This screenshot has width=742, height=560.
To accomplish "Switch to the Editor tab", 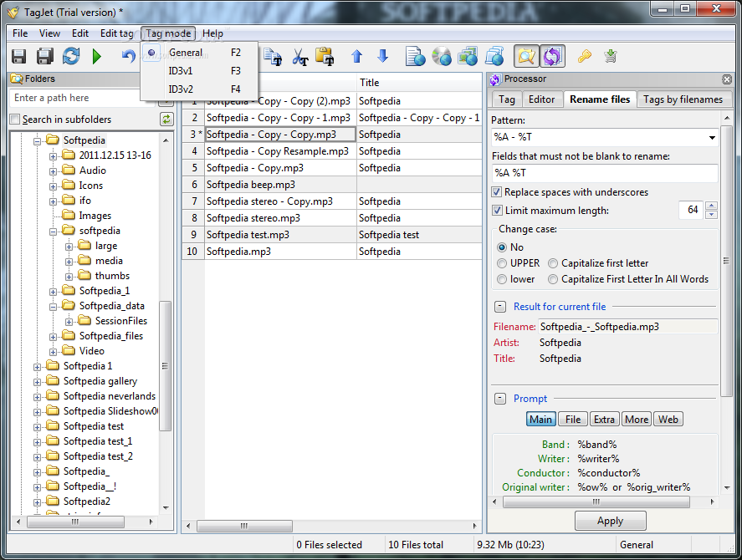I will [x=541, y=99].
